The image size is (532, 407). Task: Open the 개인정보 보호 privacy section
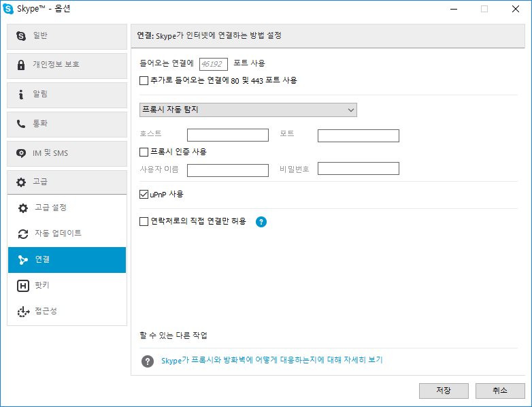[x=67, y=66]
